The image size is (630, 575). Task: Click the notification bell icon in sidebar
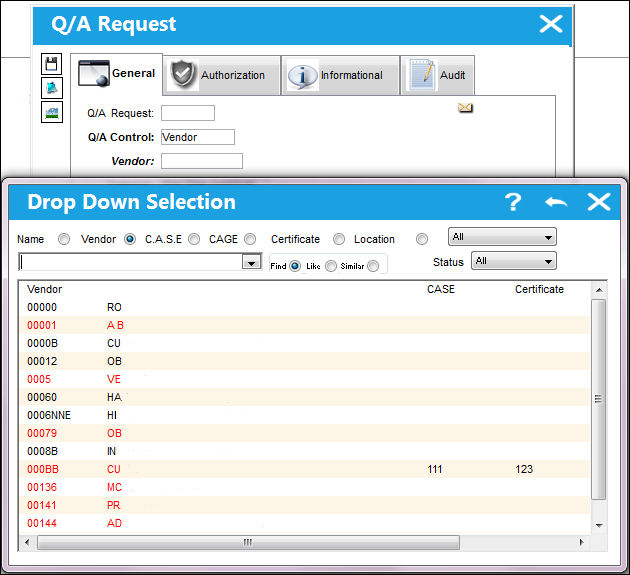click(51, 88)
